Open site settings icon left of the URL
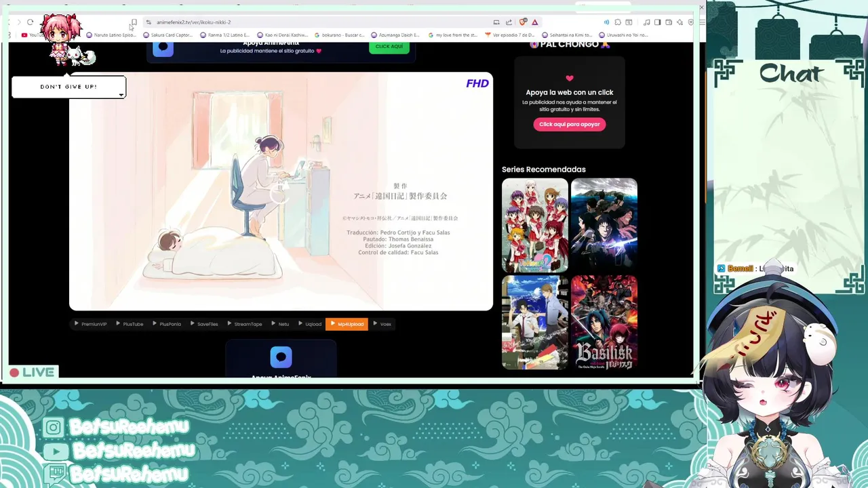This screenshot has width=868, height=488. [x=149, y=22]
